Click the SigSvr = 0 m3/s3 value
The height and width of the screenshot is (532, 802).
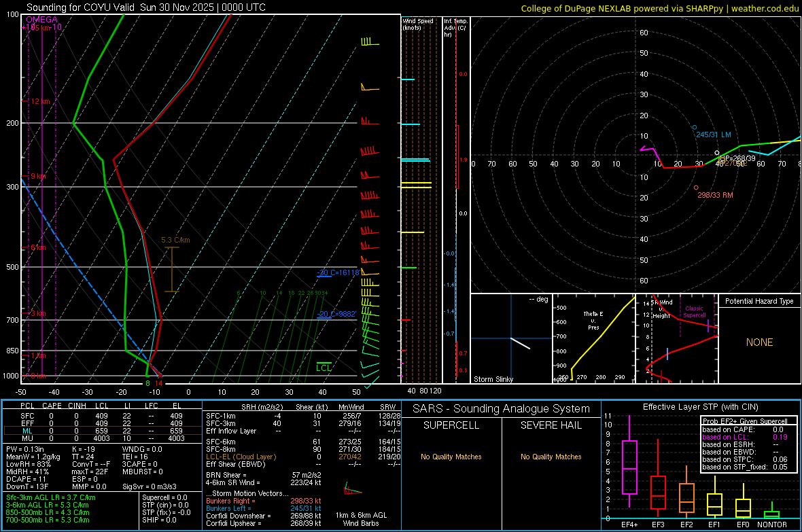(150, 486)
